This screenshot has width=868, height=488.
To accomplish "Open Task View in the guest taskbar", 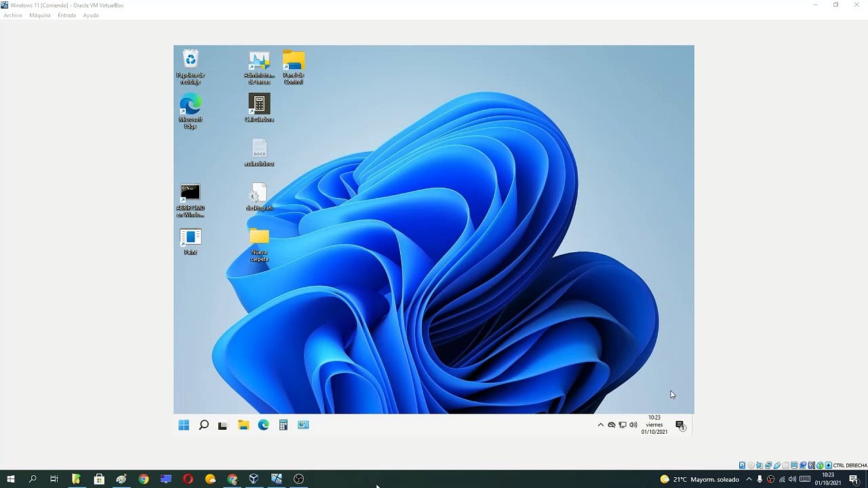I will [222, 425].
